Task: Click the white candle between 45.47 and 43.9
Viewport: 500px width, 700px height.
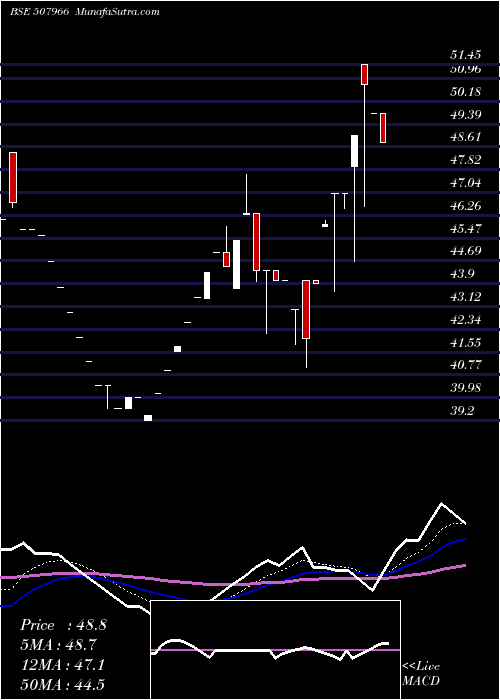Action: tap(237, 265)
